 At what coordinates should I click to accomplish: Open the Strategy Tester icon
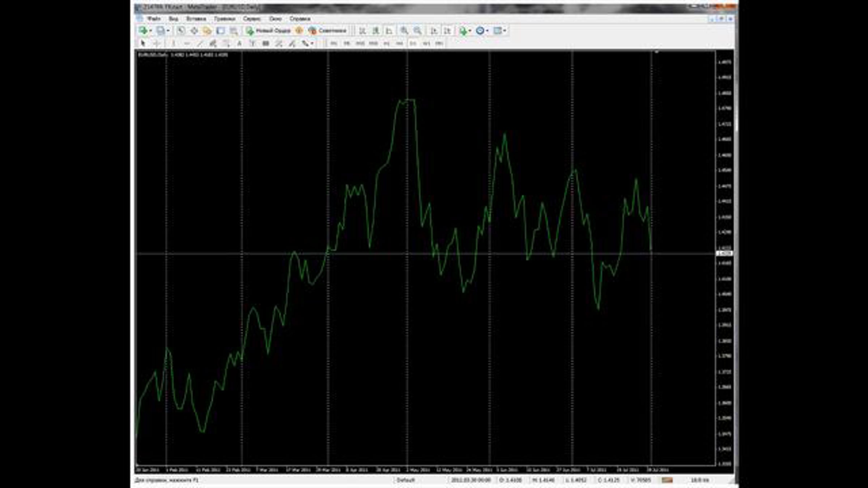pyautogui.click(x=234, y=31)
